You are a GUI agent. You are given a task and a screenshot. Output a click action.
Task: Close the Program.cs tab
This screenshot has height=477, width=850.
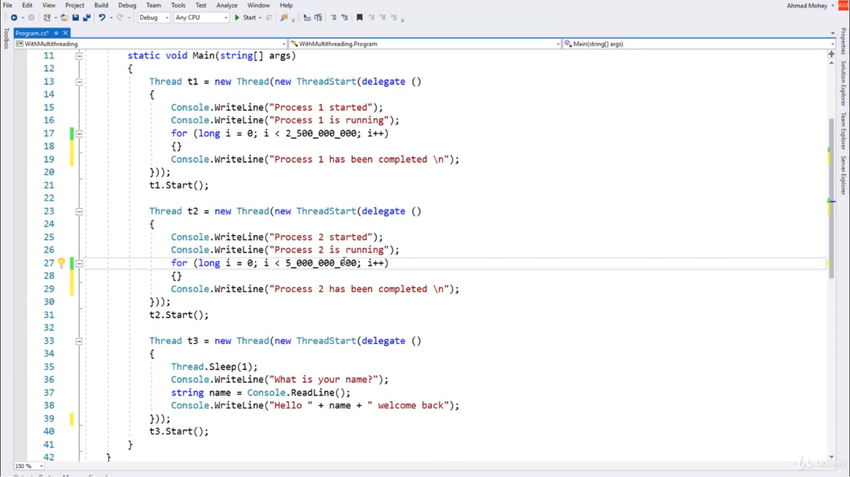pos(65,33)
